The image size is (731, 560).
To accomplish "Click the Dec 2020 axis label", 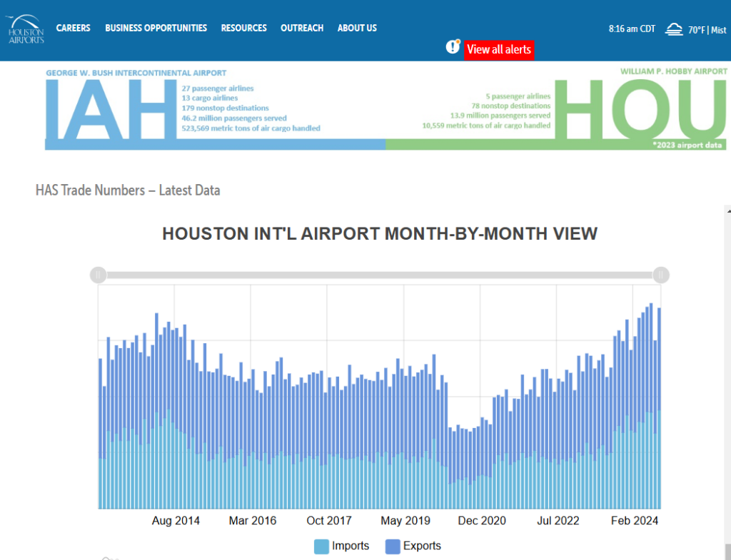I will point(482,520).
